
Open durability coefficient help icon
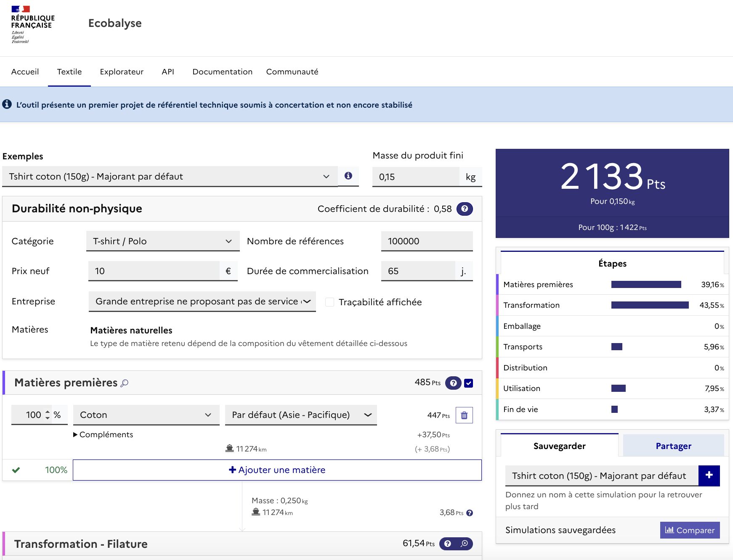[465, 209]
